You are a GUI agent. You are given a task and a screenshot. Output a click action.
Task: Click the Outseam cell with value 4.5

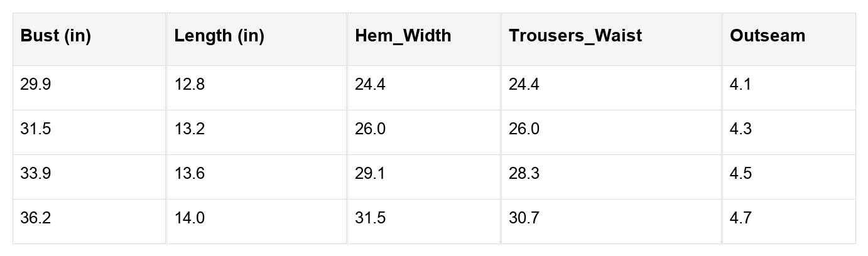click(x=741, y=173)
